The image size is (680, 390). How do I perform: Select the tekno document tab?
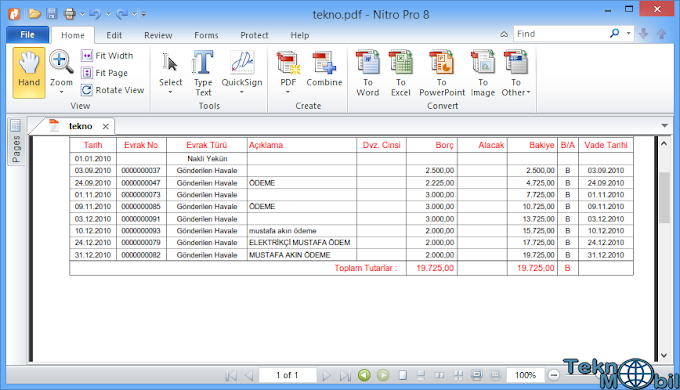tap(81, 126)
